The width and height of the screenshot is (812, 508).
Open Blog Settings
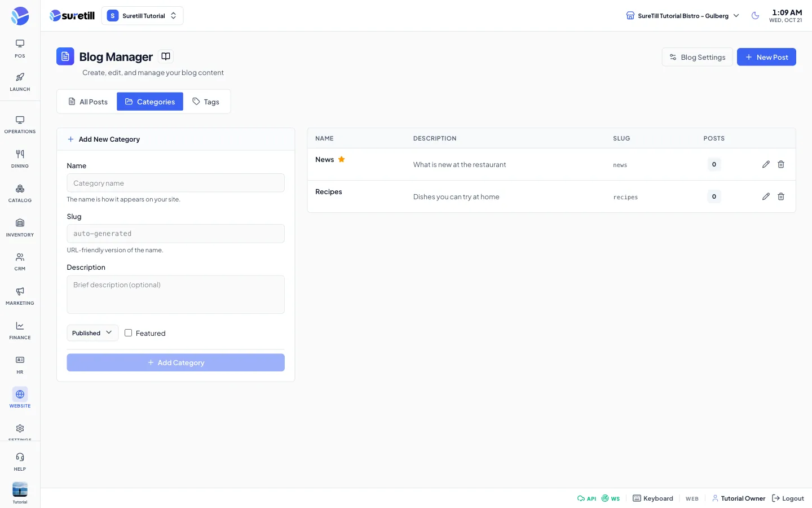click(698, 57)
